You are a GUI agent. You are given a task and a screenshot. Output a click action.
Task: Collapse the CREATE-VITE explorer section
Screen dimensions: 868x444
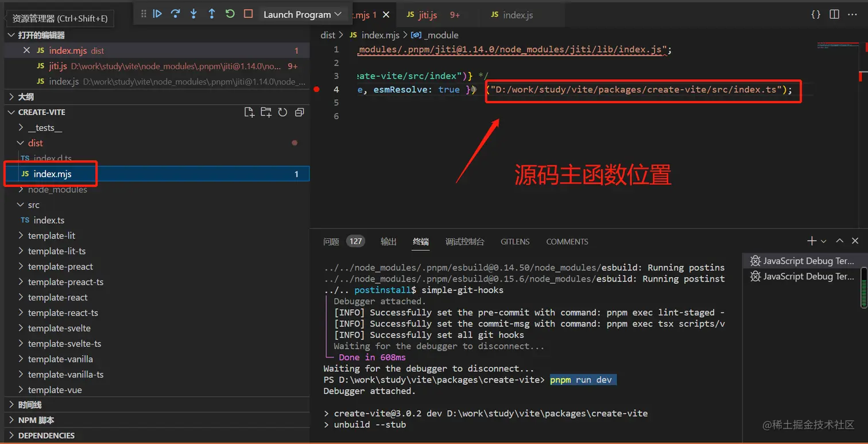(41, 112)
